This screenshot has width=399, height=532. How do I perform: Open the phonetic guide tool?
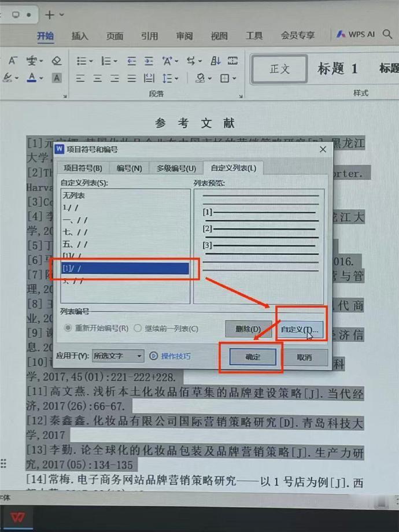31,61
